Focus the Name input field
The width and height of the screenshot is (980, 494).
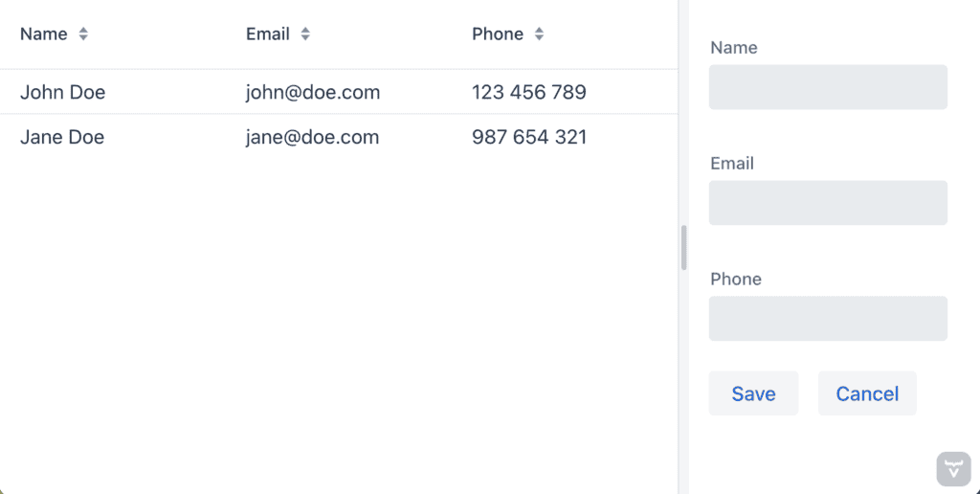pyautogui.click(x=828, y=87)
